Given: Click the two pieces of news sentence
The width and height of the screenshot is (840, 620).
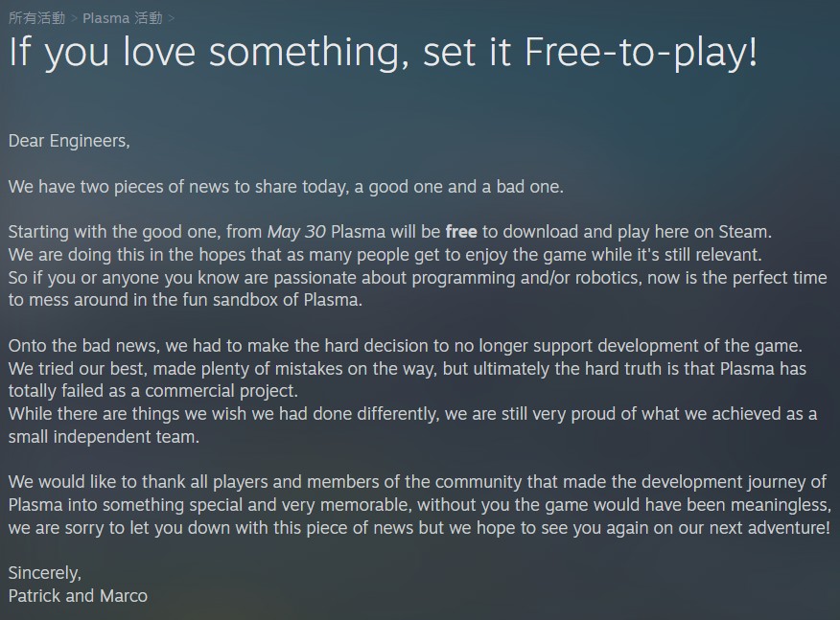Looking at the screenshot, I should pos(286,187).
